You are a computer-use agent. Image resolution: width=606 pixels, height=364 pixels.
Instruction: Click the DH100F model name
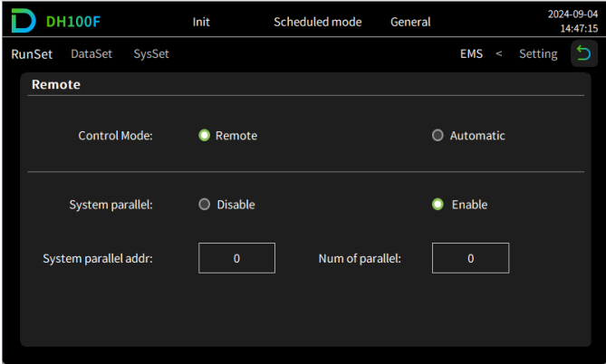[x=72, y=22]
